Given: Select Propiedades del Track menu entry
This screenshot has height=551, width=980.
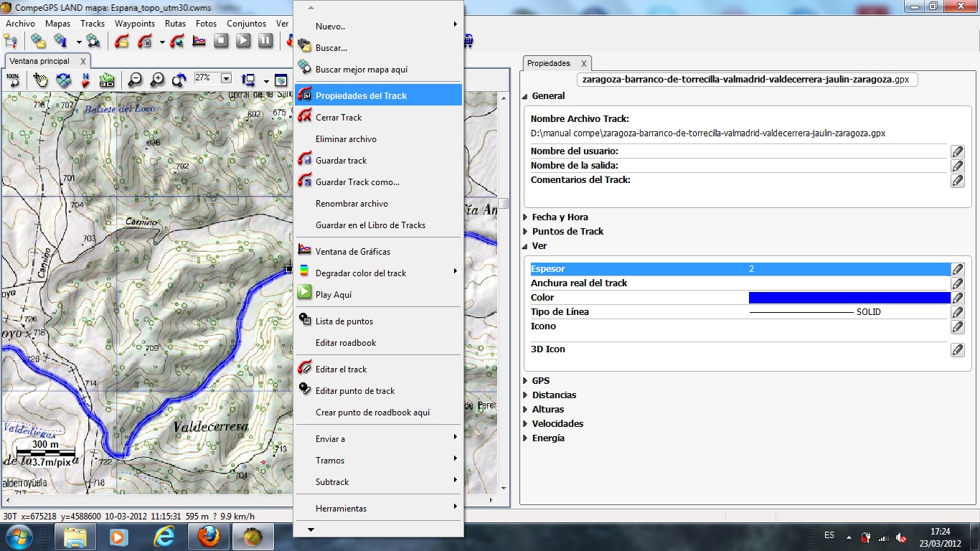Looking at the screenshot, I should pos(361,95).
